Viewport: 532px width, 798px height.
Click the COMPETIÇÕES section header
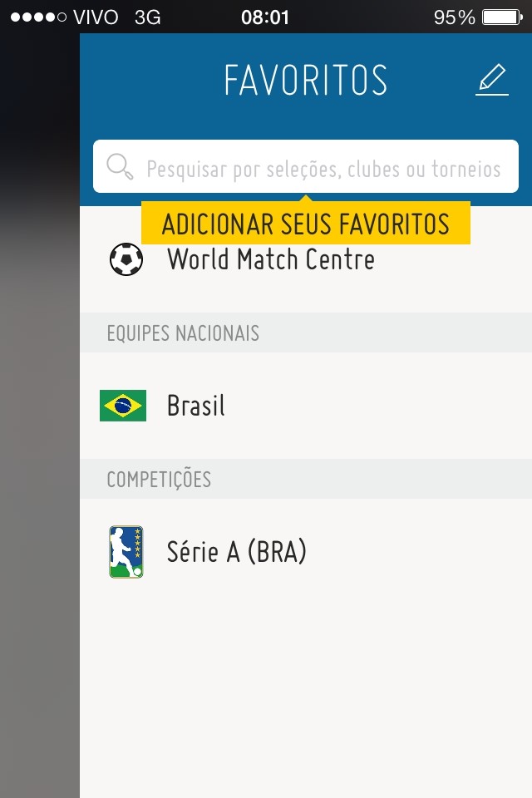pos(159,480)
